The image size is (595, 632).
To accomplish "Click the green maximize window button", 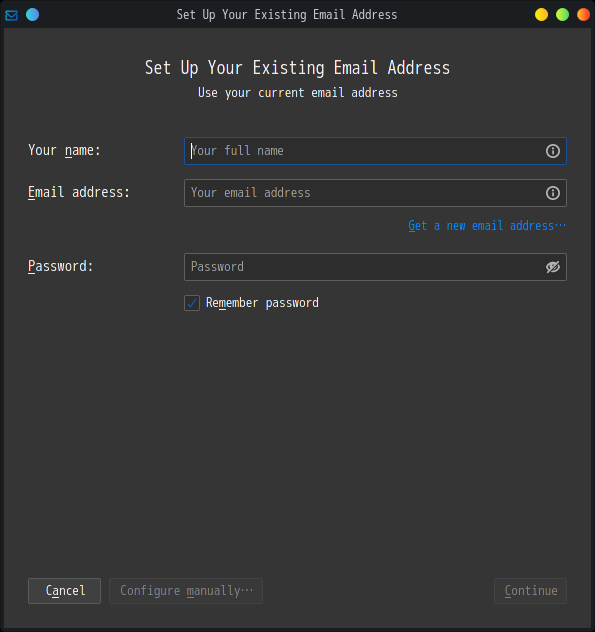I will pyautogui.click(x=562, y=15).
